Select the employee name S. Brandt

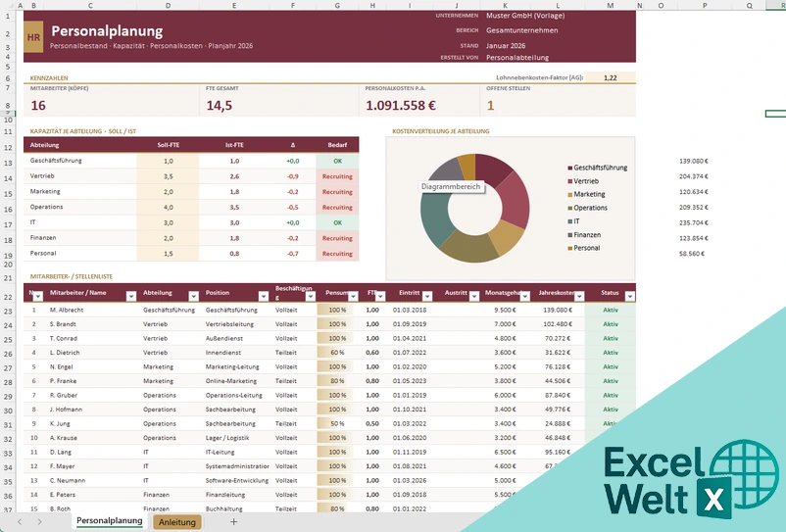[63, 324]
